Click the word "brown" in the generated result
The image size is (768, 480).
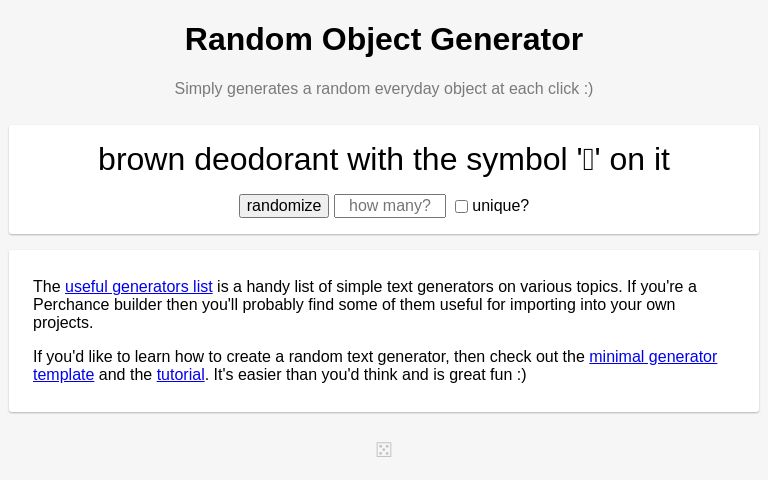tap(141, 160)
